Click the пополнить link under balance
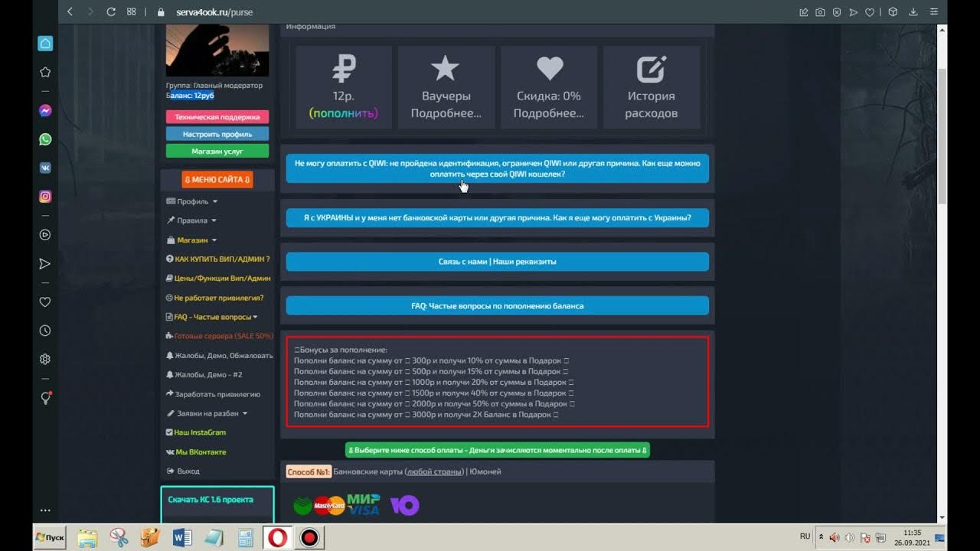This screenshot has width=980, height=551. (344, 113)
